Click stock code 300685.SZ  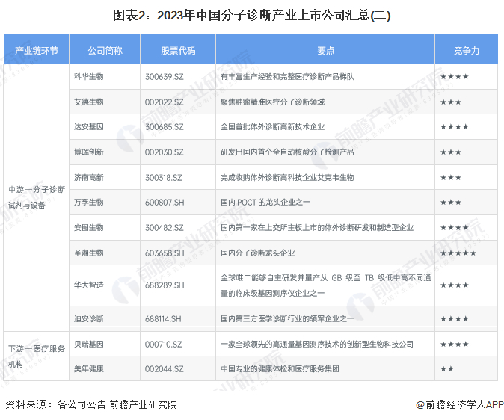point(165,127)
